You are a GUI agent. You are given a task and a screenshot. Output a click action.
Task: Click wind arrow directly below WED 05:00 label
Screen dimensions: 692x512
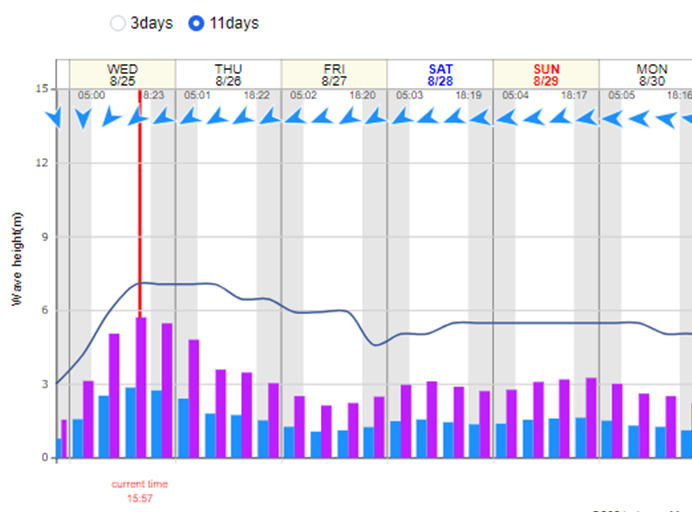(84, 118)
